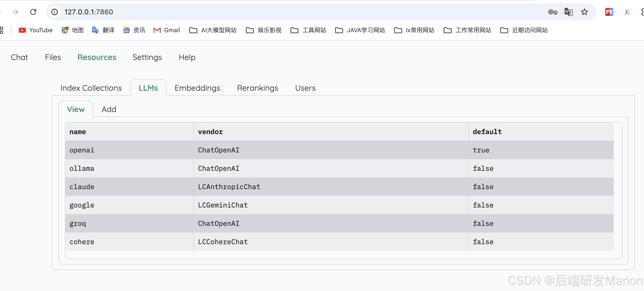Select the ollama row name cell
Image resolution: width=644 pixels, height=291 pixels.
click(x=129, y=169)
